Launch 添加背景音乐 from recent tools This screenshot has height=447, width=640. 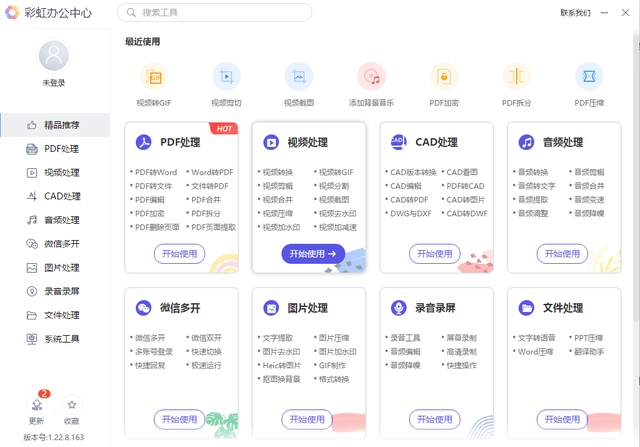371,76
